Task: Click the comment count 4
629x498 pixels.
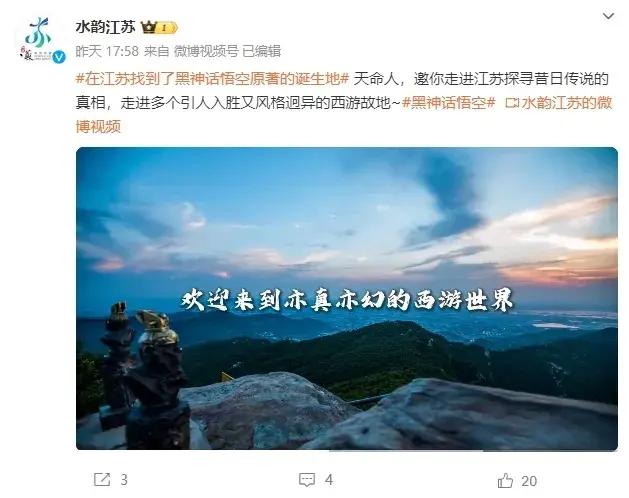Action: point(329,480)
